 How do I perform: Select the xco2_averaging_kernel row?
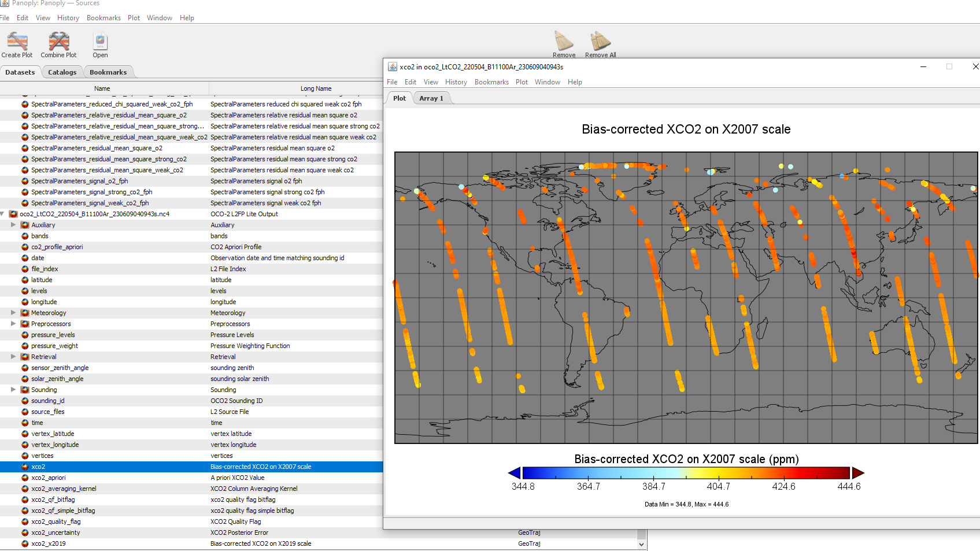tap(191, 489)
